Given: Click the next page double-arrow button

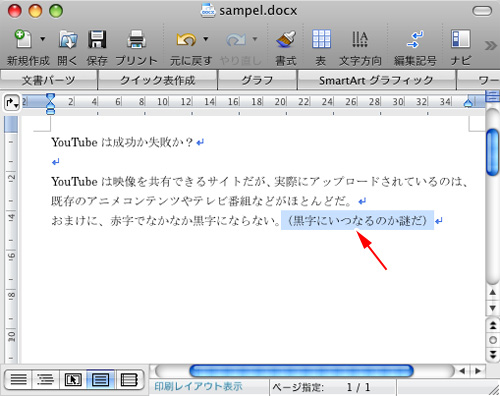Looking at the screenshot, I should 493,354.
